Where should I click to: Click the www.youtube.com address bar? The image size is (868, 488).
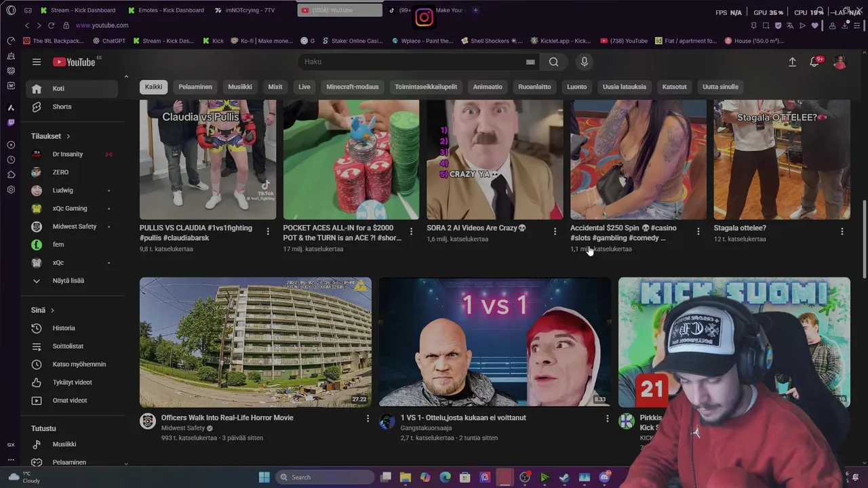102,25
